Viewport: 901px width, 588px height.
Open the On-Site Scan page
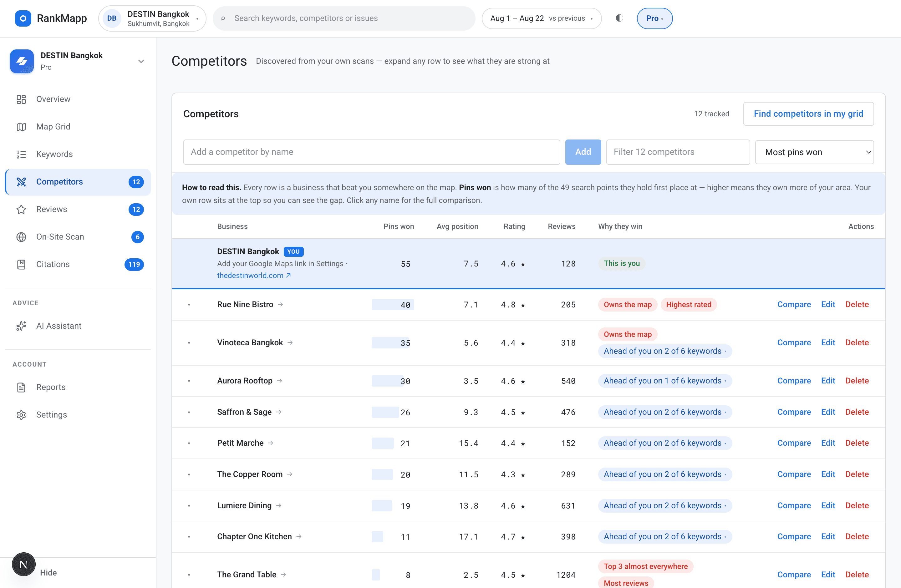click(x=78, y=237)
